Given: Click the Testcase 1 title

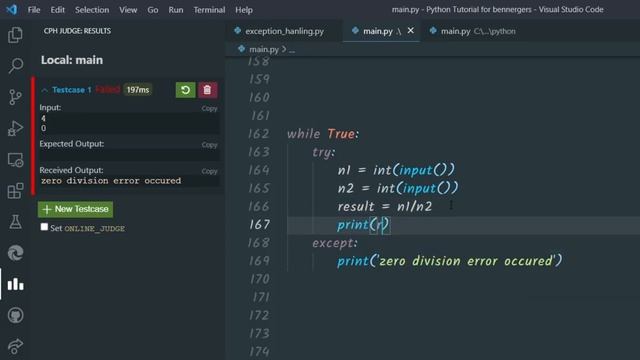Looking at the screenshot, I should [71, 90].
